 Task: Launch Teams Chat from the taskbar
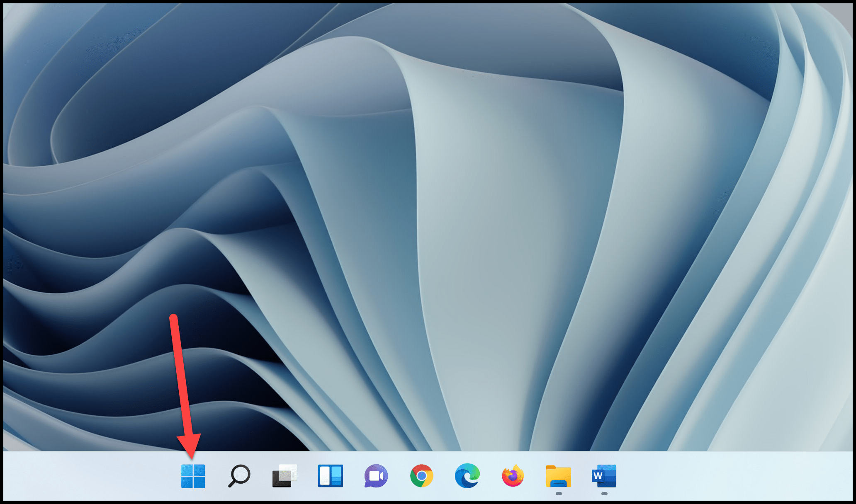pos(376,476)
